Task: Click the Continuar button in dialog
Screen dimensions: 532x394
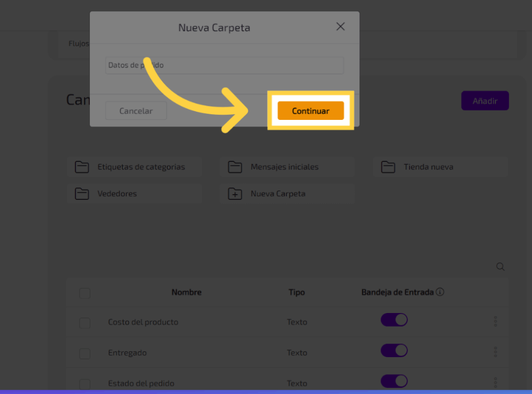Action: tap(310, 111)
